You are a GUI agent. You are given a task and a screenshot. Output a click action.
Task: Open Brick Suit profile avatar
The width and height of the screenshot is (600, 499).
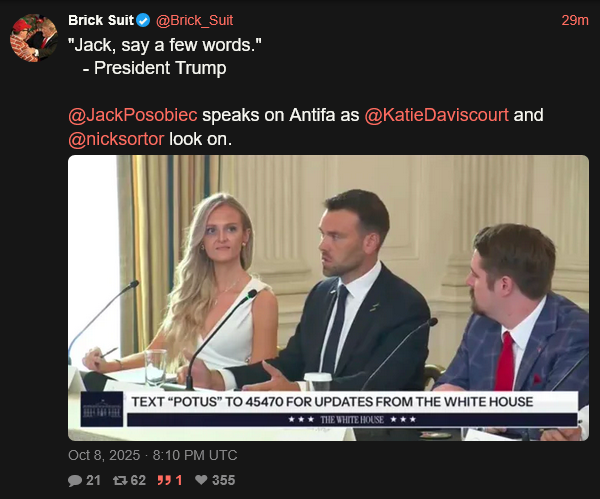pyautogui.click(x=34, y=38)
